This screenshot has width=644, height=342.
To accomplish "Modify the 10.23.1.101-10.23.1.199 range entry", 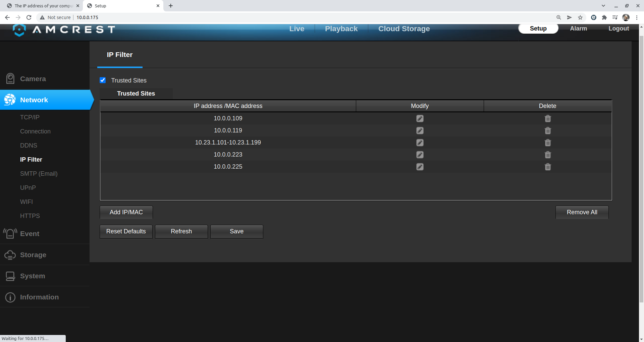I will click(420, 142).
